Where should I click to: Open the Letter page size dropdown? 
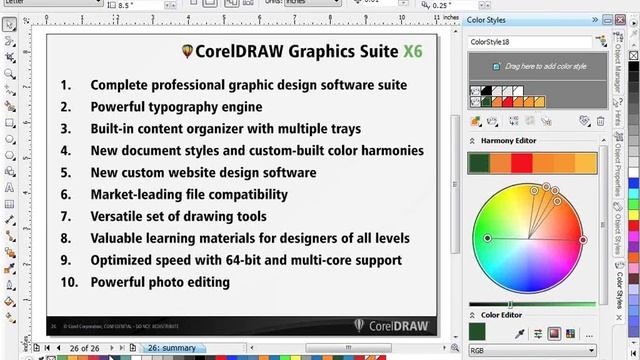52,2
